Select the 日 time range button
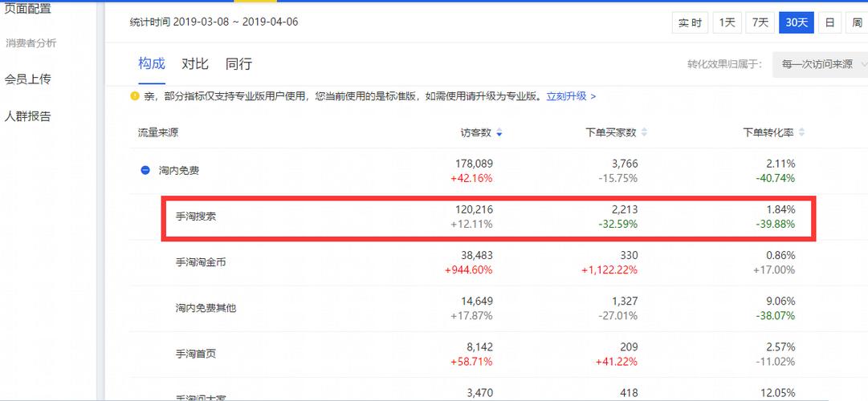The height and width of the screenshot is (401, 868). [x=829, y=22]
